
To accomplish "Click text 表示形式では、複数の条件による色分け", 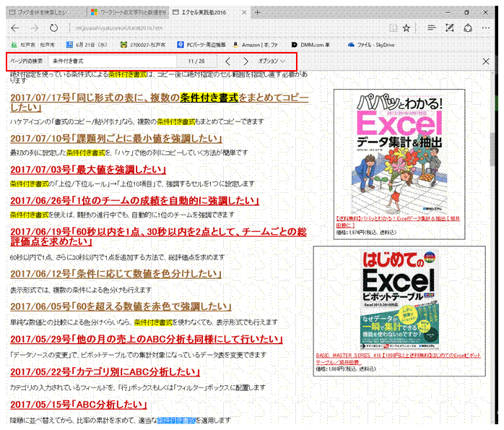I will tap(81, 290).
